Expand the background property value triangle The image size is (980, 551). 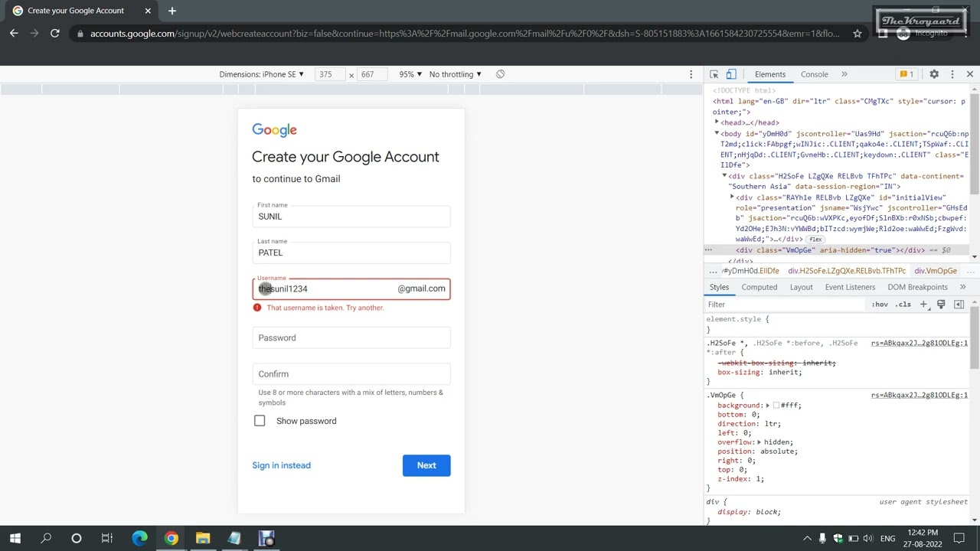pos(767,406)
